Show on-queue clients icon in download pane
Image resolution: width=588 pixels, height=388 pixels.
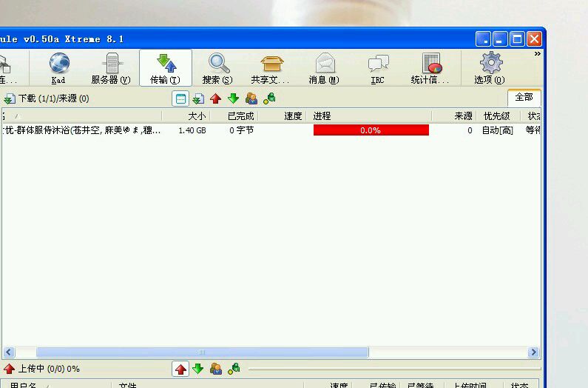[x=251, y=98]
